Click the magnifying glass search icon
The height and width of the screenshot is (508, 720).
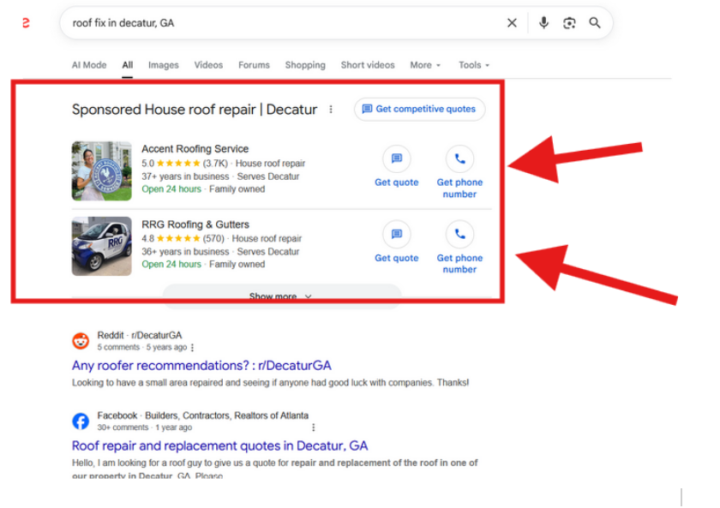point(595,23)
